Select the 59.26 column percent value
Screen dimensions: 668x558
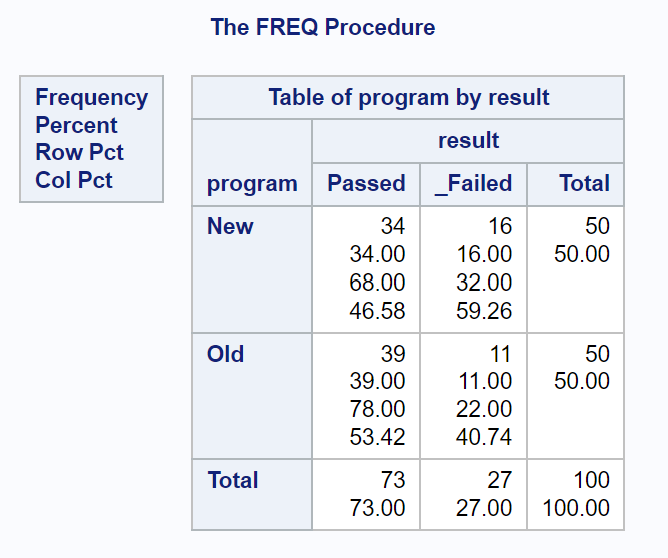[484, 311]
